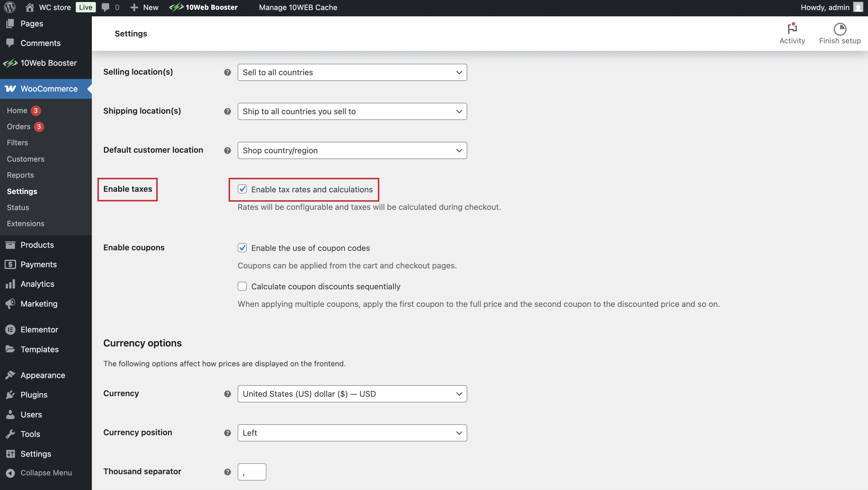
Task: Go to the Products menu
Action: 37,245
